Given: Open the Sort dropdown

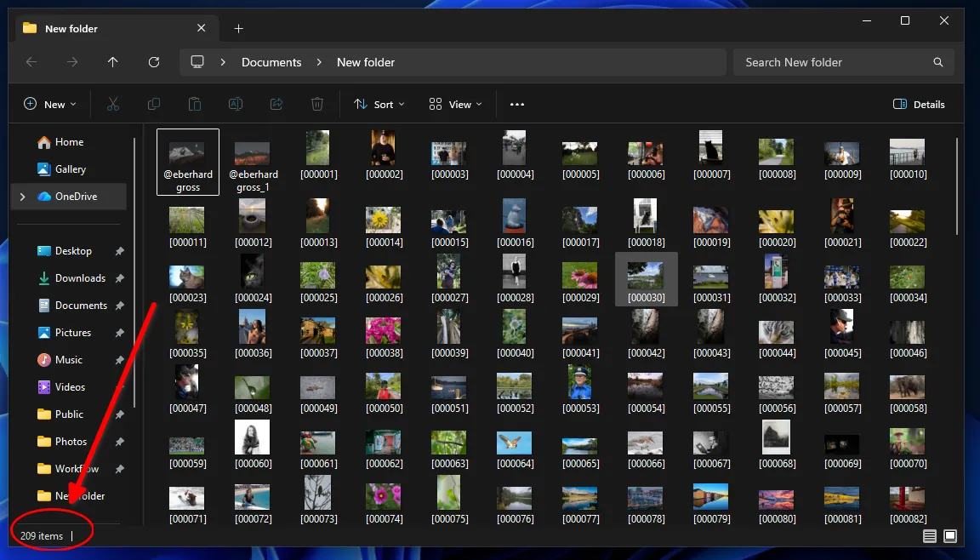Looking at the screenshot, I should tap(378, 104).
